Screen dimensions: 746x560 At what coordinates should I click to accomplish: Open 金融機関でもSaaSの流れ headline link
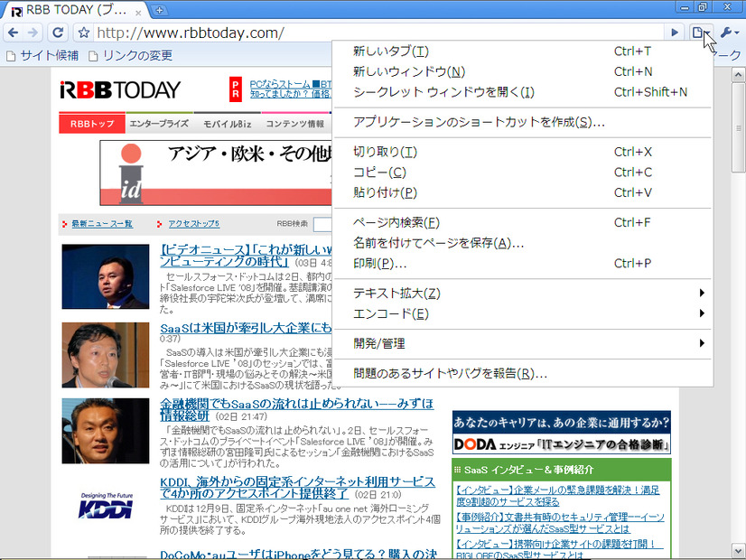tap(296, 410)
